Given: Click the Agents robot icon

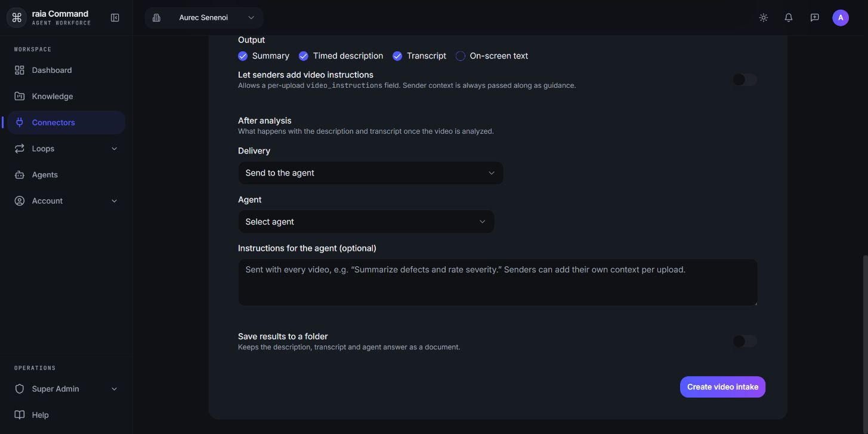Looking at the screenshot, I should pyautogui.click(x=20, y=175).
